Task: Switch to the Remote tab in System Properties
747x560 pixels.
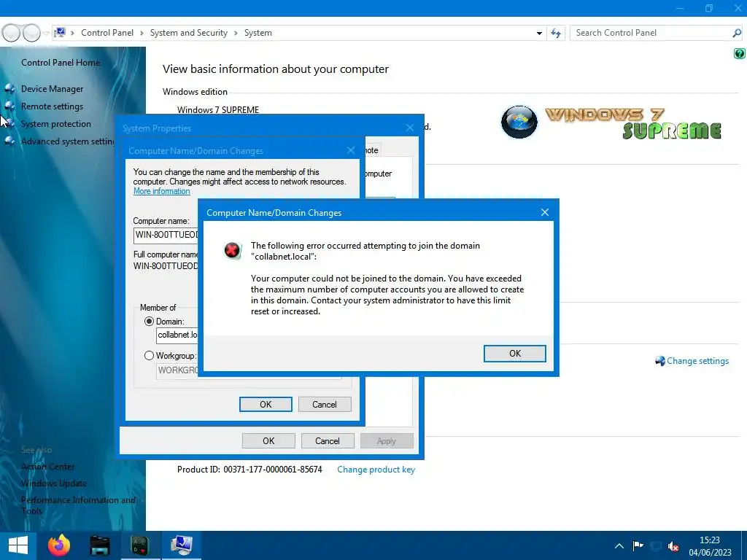Action: click(x=373, y=150)
